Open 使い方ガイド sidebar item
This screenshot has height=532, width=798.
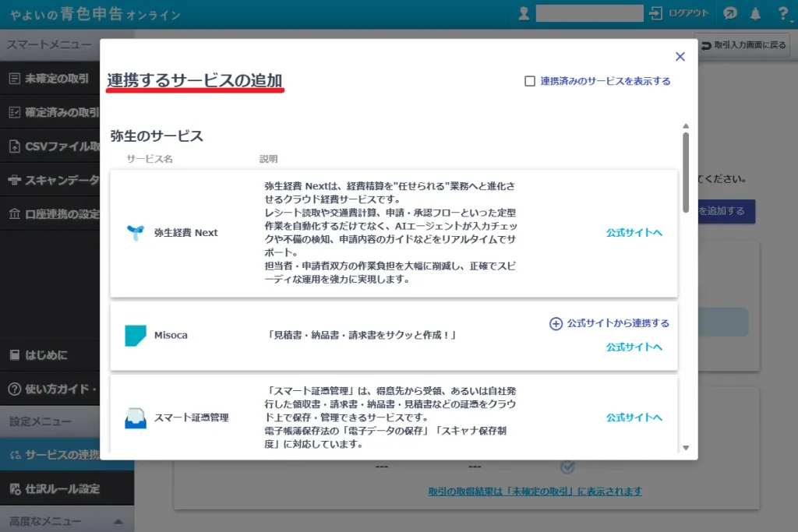50,389
